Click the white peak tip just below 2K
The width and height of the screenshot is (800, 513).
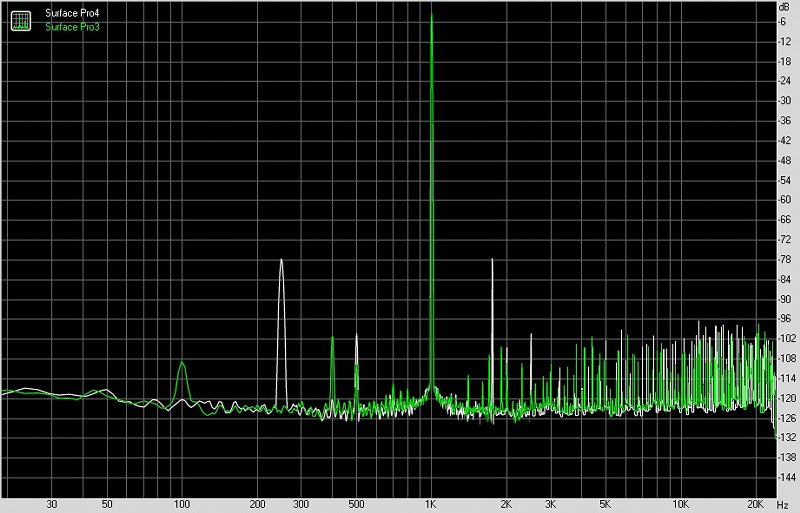[x=493, y=260]
